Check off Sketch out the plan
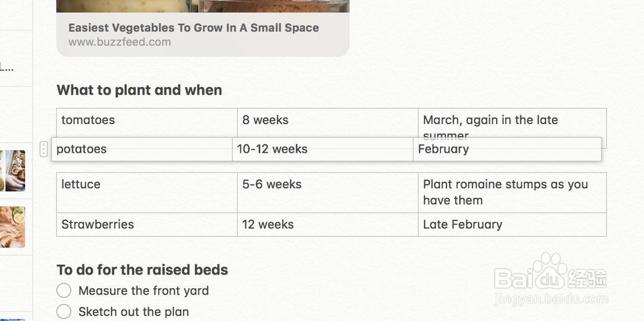 tap(64, 312)
